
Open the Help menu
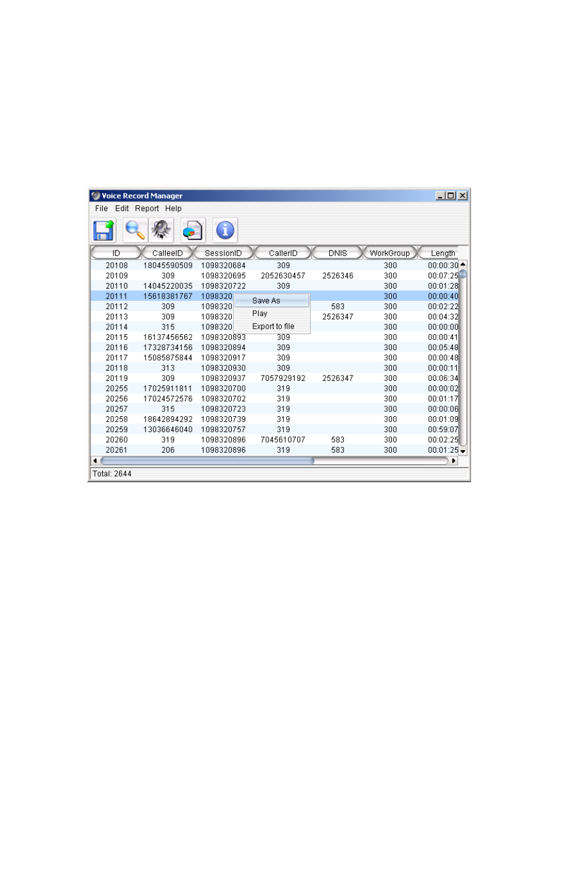click(173, 208)
